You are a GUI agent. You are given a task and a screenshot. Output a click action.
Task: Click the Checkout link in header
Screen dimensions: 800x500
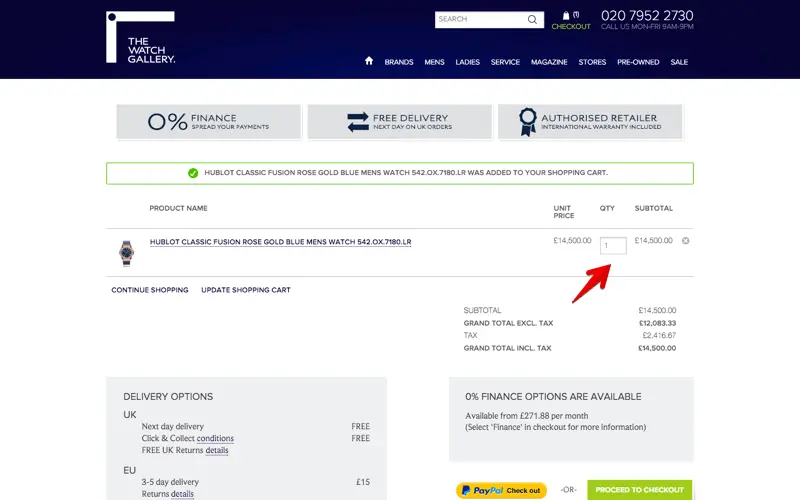[x=571, y=27]
